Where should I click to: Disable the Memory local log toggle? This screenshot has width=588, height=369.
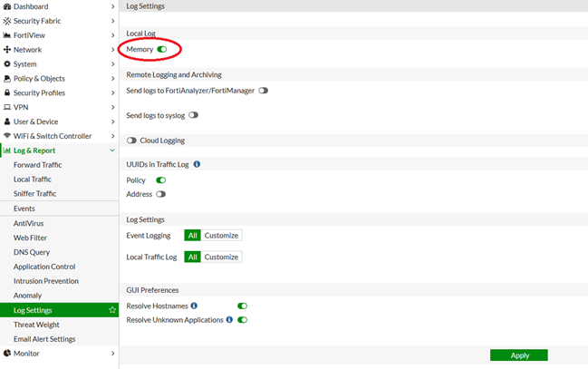[x=161, y=49]
